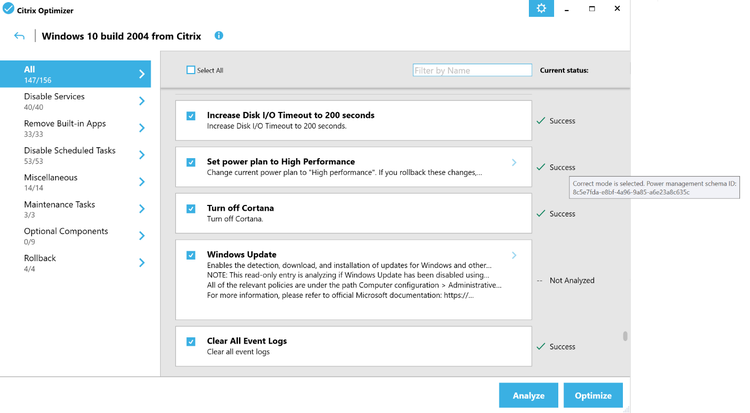Expand Maintenance Tasks chevron
Image resolution: width=750 pixels, height=413 pixels.
pos(142,209)
